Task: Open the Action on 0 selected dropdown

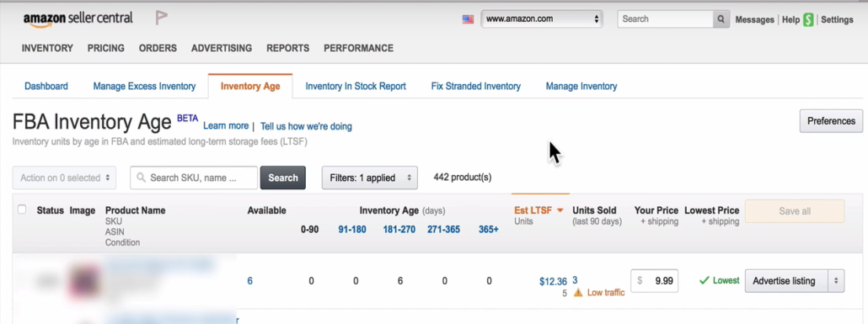Action: pyautogui.click(x=64, y=178)
